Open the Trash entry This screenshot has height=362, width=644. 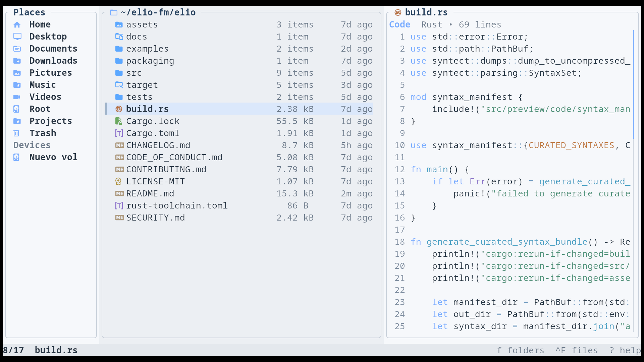(43, 133)
